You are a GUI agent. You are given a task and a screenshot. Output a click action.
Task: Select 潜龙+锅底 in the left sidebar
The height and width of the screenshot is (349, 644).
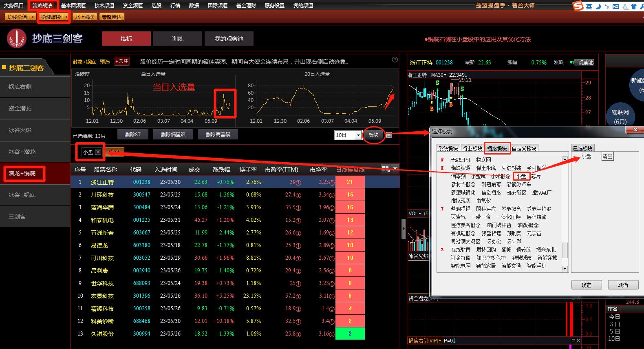35,173
